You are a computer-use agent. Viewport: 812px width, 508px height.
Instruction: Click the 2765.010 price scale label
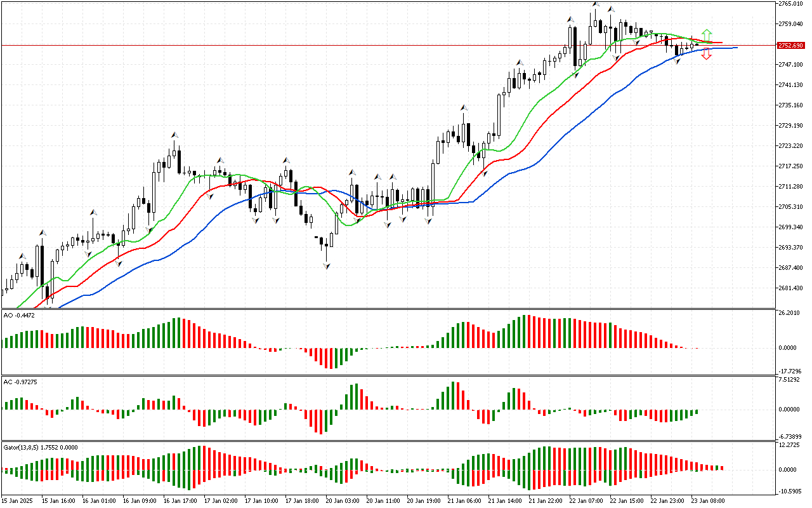[790, 4]
